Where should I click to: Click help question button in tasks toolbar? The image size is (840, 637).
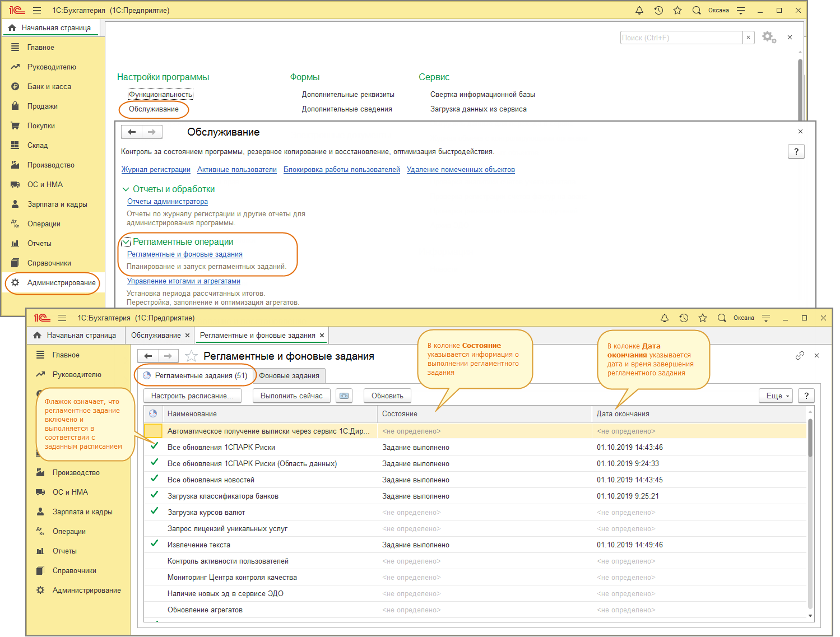(x=806, y=396)
